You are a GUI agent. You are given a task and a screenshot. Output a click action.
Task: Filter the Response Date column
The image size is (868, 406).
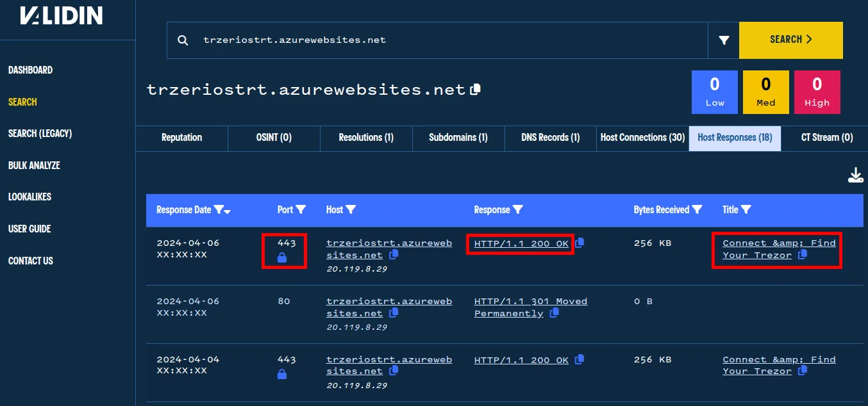[x=219, y=209]
